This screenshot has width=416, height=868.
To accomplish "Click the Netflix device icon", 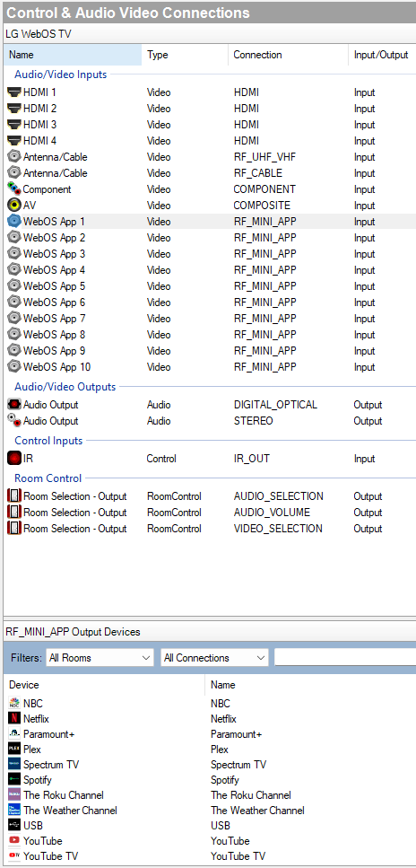I will point(14,718).
